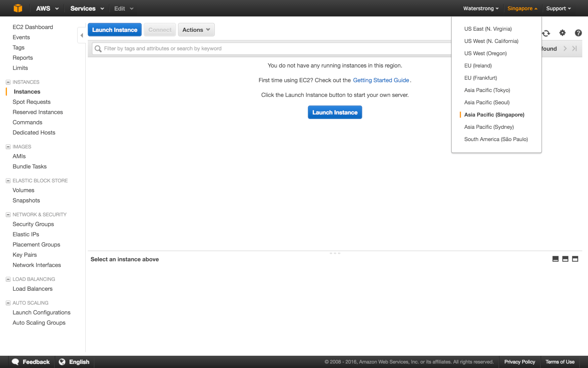Select US West (Oregon) region

[x=486, y=53]
